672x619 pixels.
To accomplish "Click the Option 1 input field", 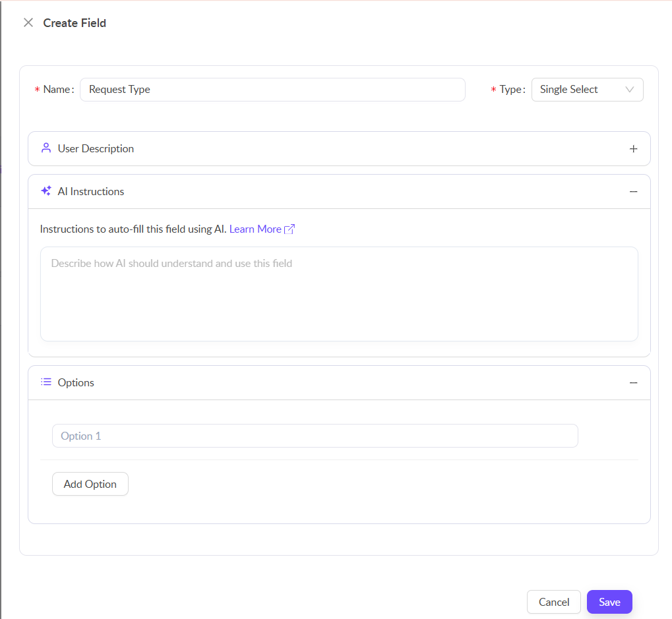I will tap(315, 436).
